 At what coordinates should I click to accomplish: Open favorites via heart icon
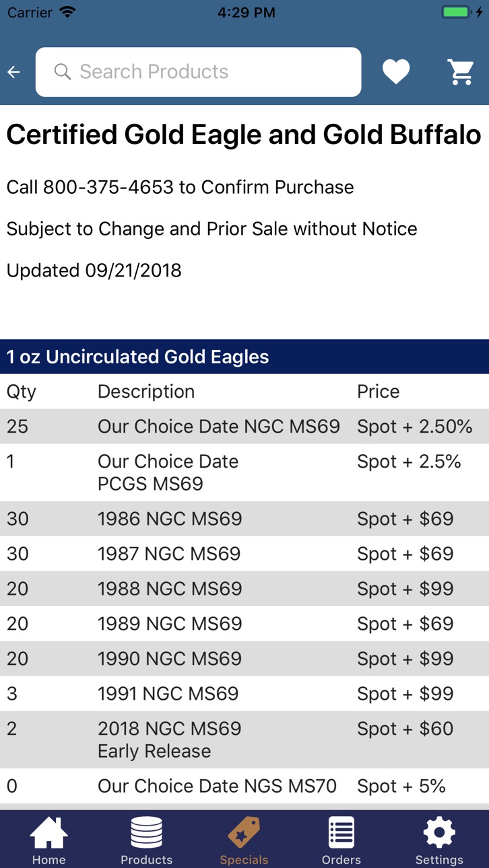point(396,72)
